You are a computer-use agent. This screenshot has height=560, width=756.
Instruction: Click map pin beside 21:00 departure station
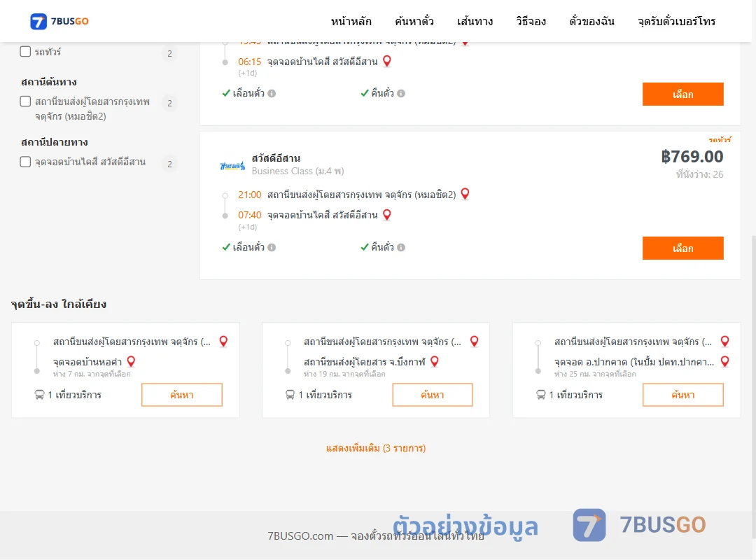click(465, 194)
